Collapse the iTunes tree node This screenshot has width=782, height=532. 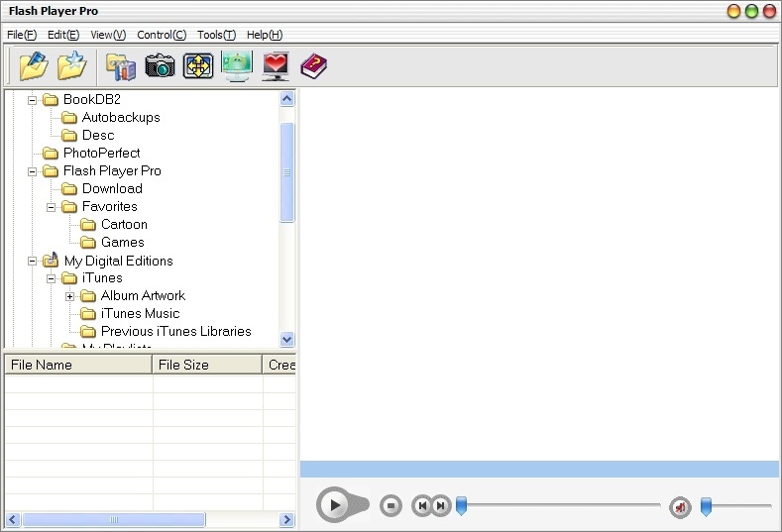coord(51,278)
